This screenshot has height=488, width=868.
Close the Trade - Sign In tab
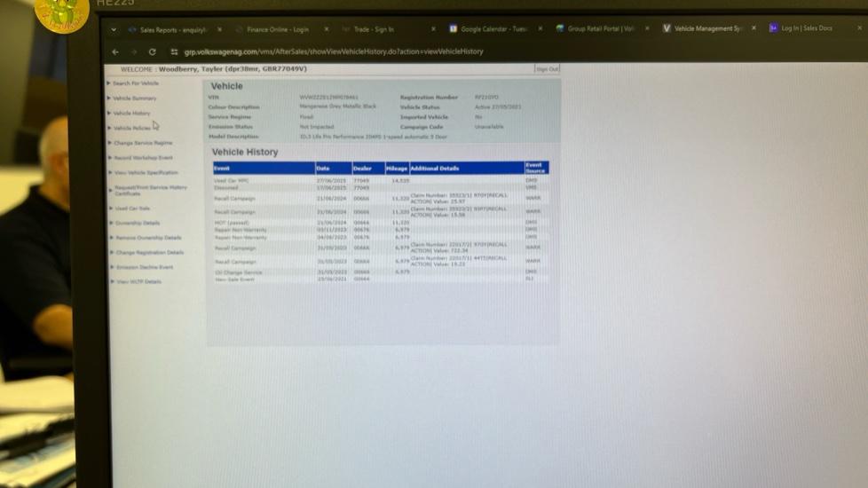[433, 28]
